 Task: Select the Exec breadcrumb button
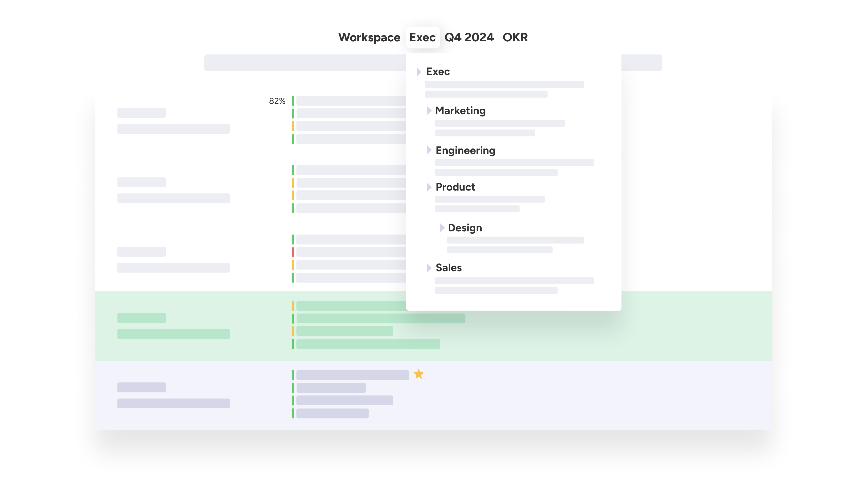pyautogui.click(x=423, y=37)
